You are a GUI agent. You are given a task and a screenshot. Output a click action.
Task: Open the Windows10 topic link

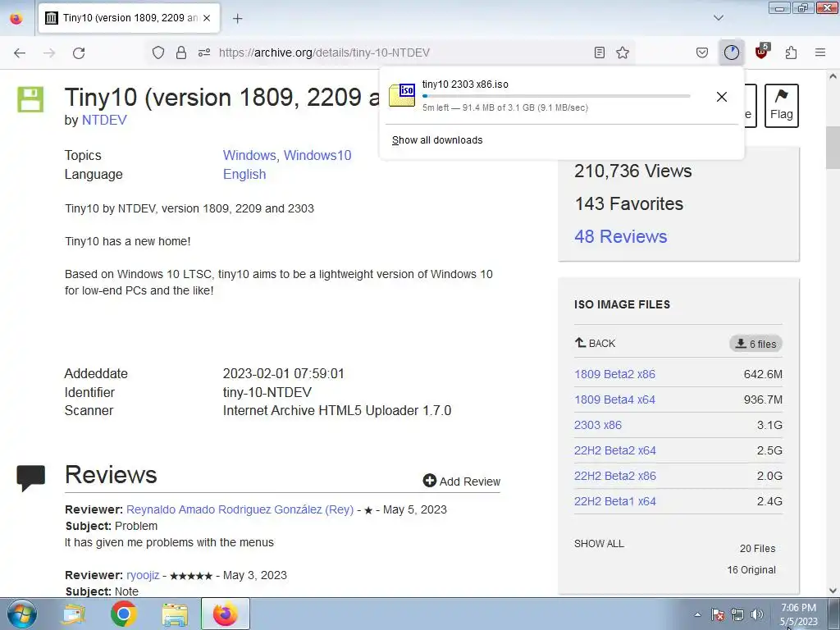[317, 155]
